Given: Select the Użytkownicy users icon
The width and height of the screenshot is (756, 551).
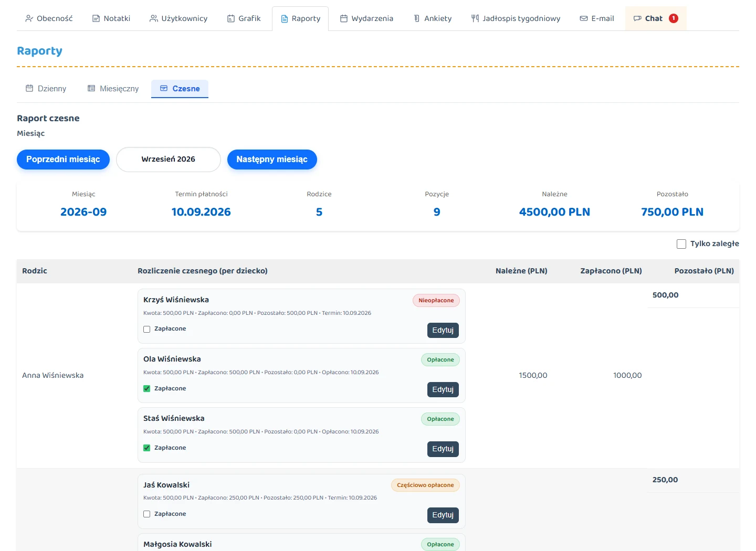Looking at the screenshot, I should pos(154,18).
